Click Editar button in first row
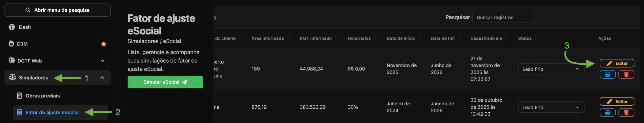 click(x=617, y=63)
